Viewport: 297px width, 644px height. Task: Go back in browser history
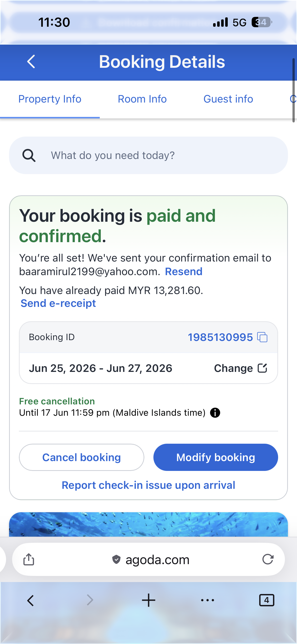pyautogui.click(x=30, y=600)
